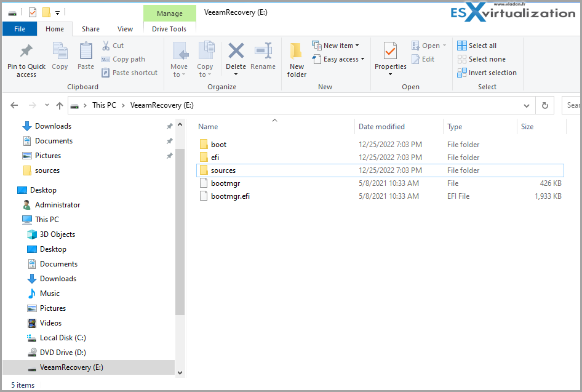Image resolution: width=582 pixels, height=392 pixels.
Task: Open the Easy access dropdown
Action: 338,59
